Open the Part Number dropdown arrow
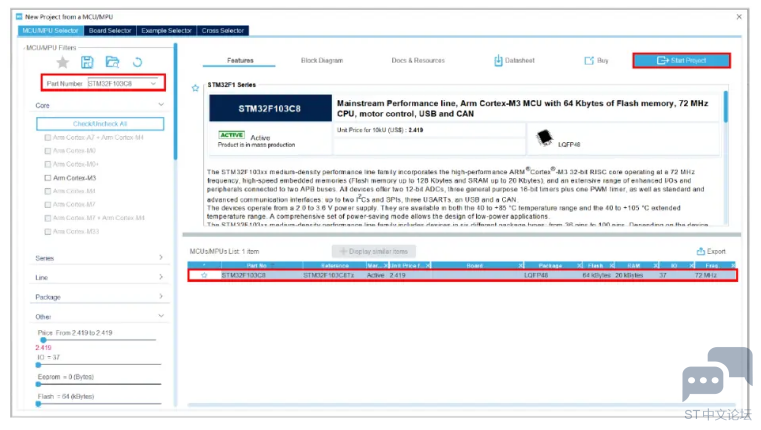This screenshot has width=761, height=430. [153, 83]
